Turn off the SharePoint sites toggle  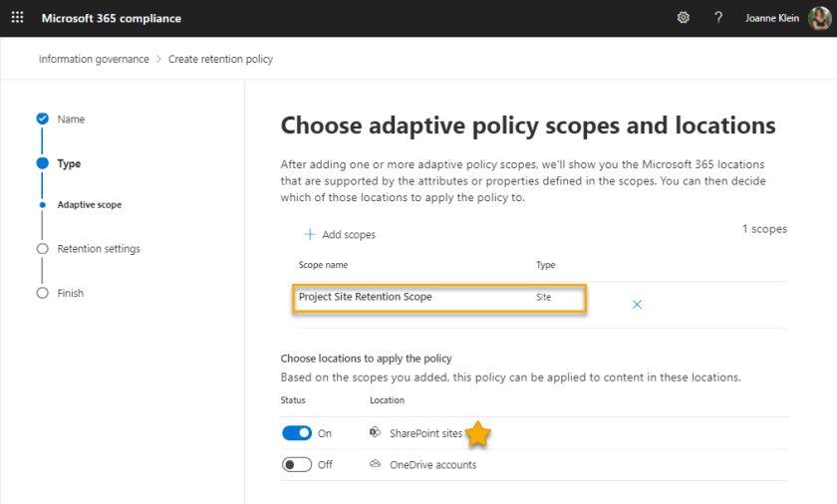[x=297, y=433]
